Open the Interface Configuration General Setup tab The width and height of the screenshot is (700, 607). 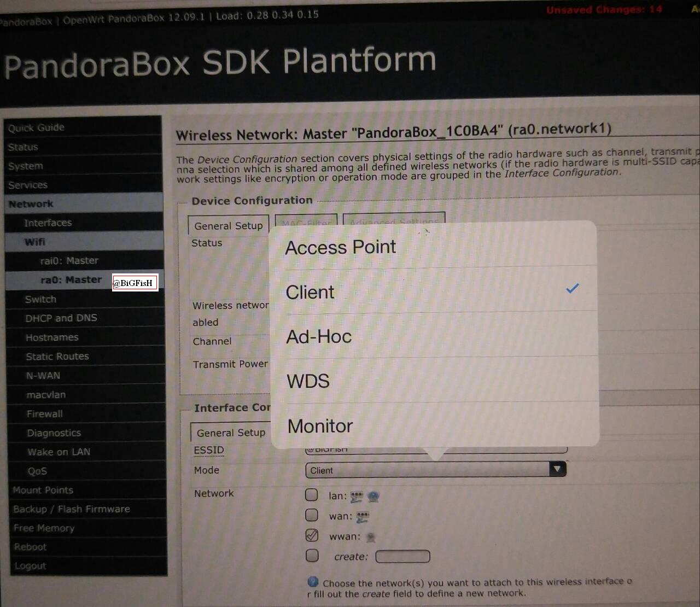tap(231, 432)
